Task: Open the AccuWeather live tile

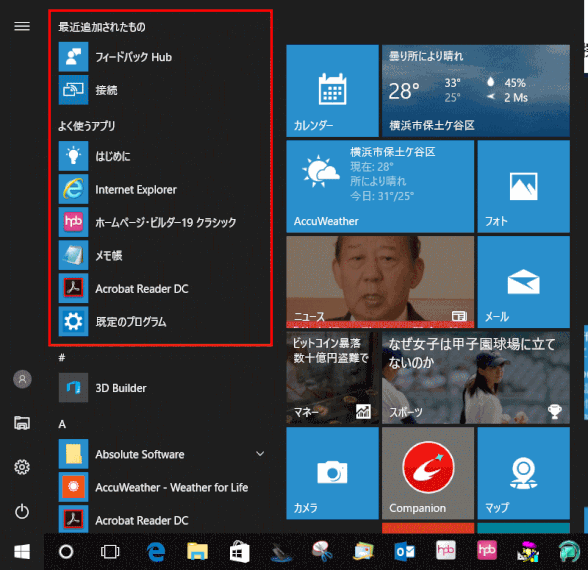Action: [x=380, y=186]
